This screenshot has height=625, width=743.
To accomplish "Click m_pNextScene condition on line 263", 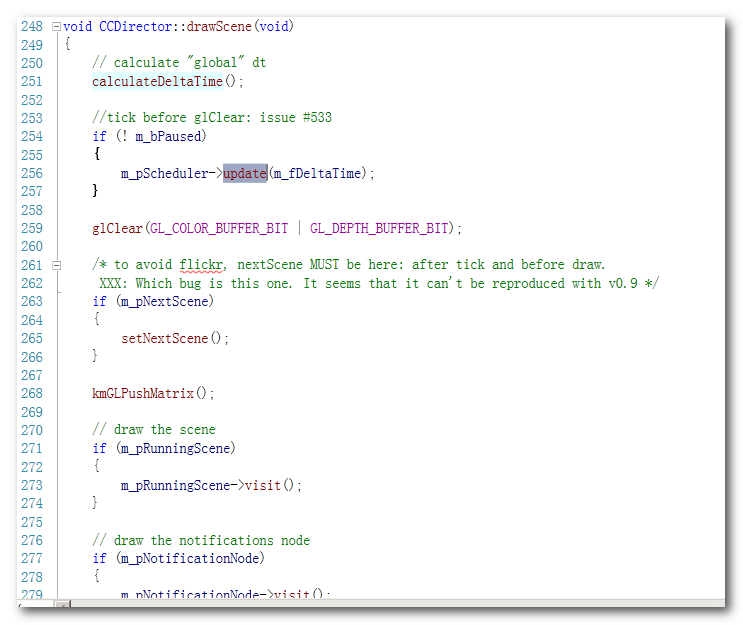I will pos(164,301).
